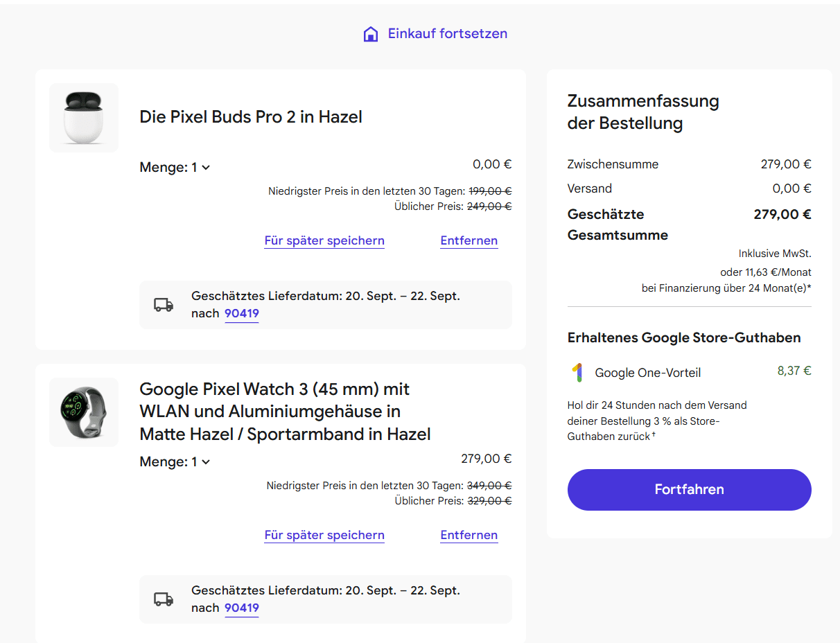840x643 pixels.
Task: Click the home icon beside Einkauf fortsetzen
Action: click(x=371, y=34)
